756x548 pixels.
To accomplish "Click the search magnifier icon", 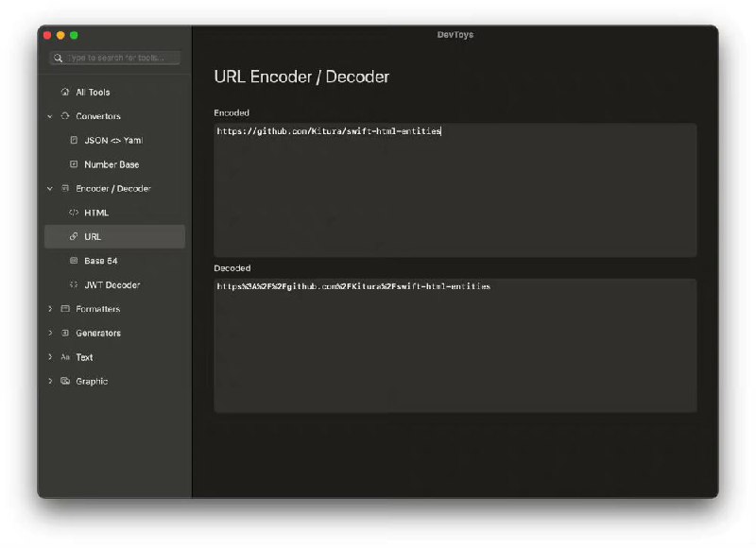I will [x=59, y=58].
